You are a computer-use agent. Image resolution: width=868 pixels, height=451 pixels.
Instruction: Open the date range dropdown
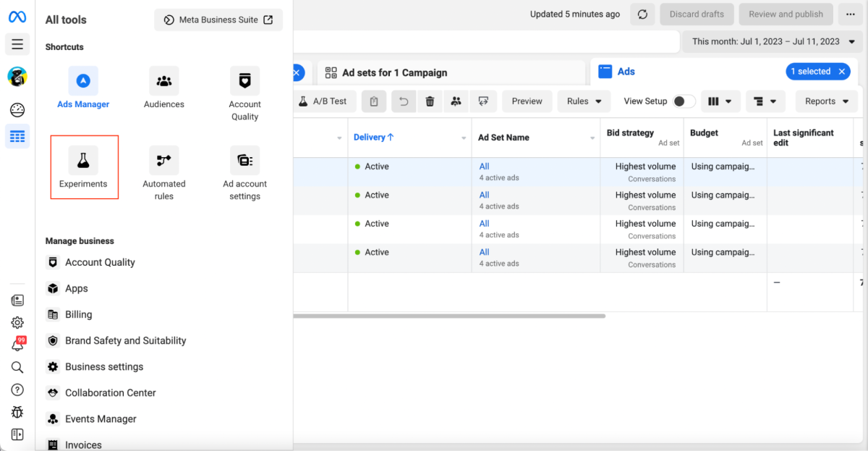pyautogui.click(x=773, y=41)
